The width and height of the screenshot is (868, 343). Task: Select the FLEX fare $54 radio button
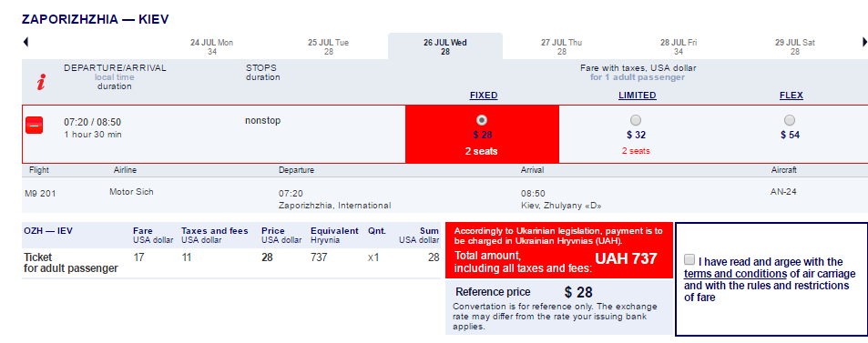[790, 120]
